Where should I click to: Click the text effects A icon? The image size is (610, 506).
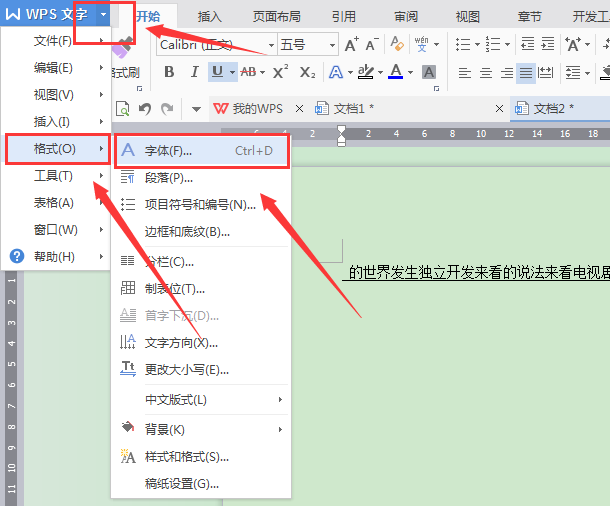pyautogui.click(x=336, y=72)
